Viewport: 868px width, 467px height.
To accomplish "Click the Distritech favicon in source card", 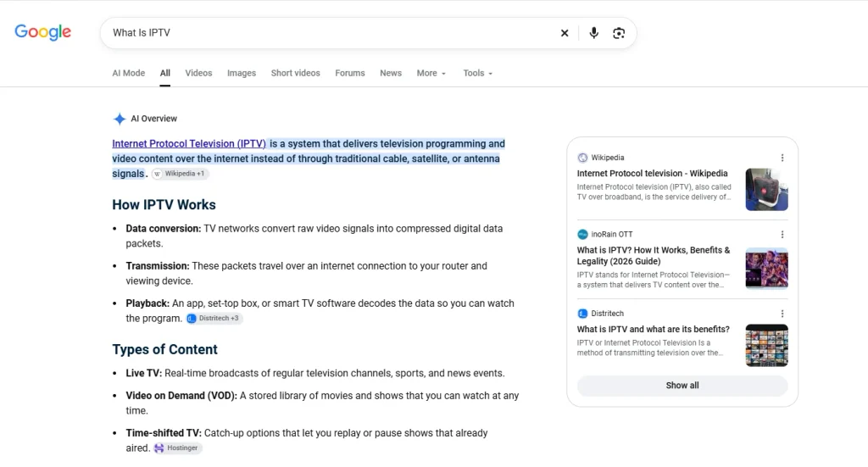I will (x=582, y=314).
